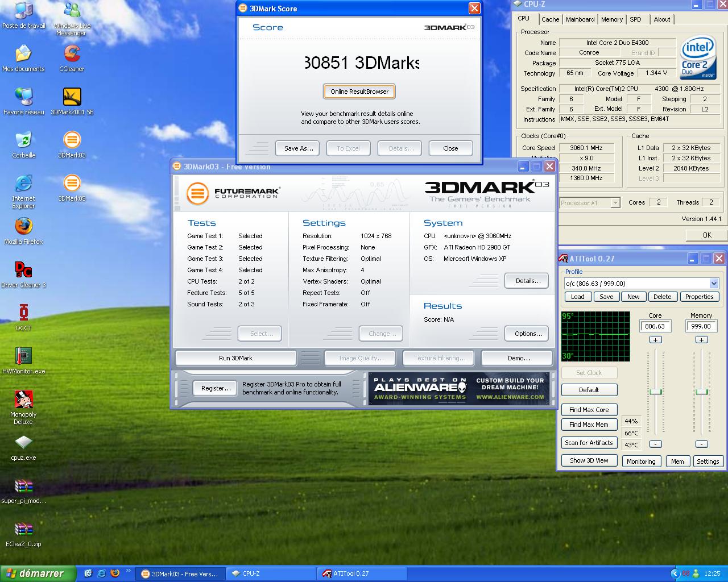Open Mozilla Firefox desktop icon
The width and height of the screenshot is (728, 582).
23,231
